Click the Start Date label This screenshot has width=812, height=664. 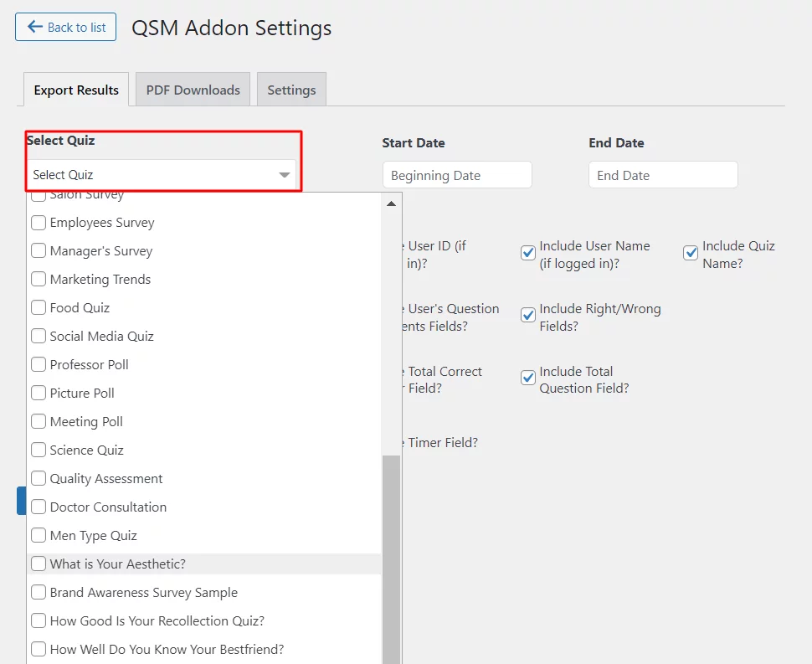click(414, 143)
